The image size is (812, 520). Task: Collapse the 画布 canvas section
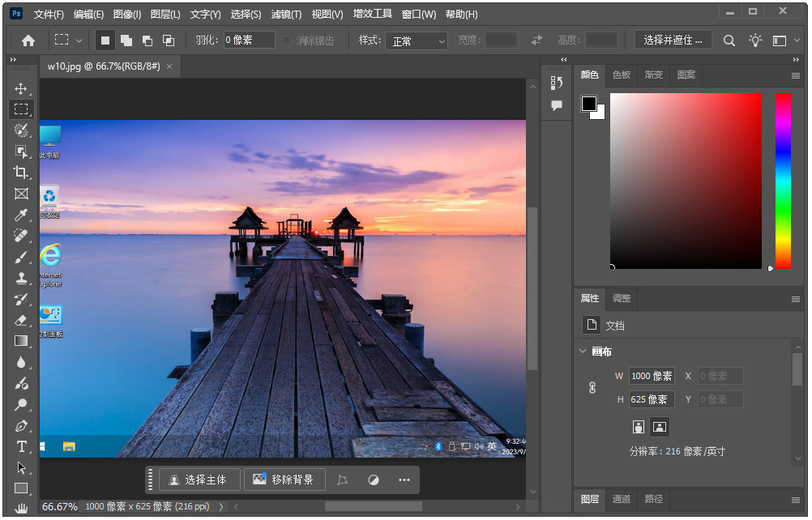pos(582,351)
